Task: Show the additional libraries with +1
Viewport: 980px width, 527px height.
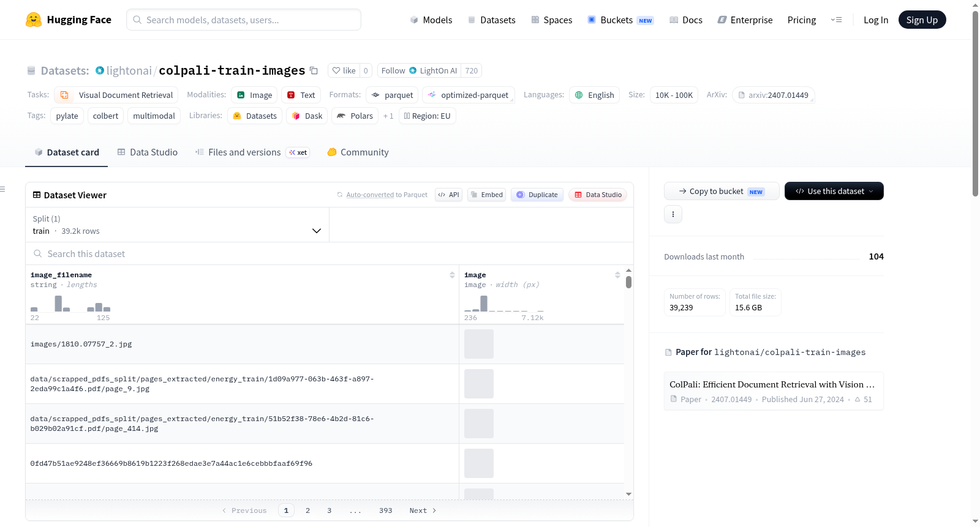Action: pos(388,116)
